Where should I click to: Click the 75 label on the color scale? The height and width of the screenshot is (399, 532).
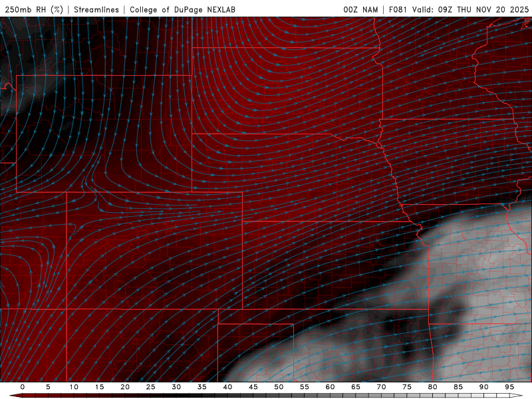click(x=407, y=387)
